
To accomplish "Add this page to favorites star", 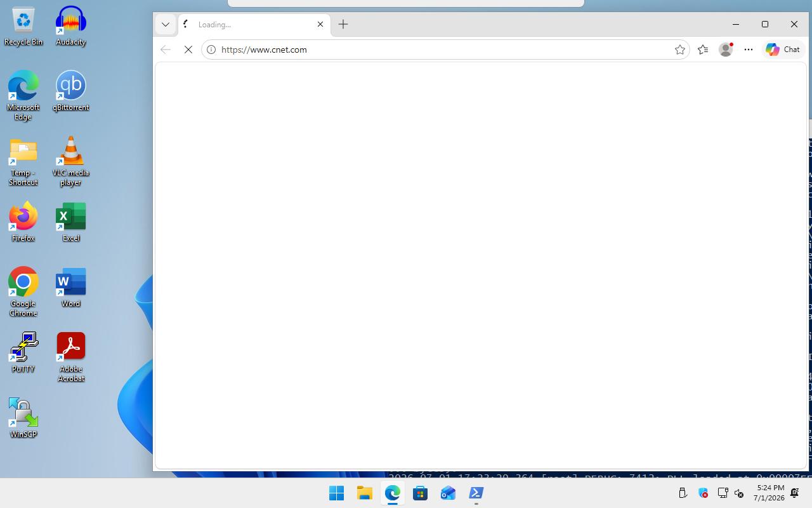I will pos(680,50).
